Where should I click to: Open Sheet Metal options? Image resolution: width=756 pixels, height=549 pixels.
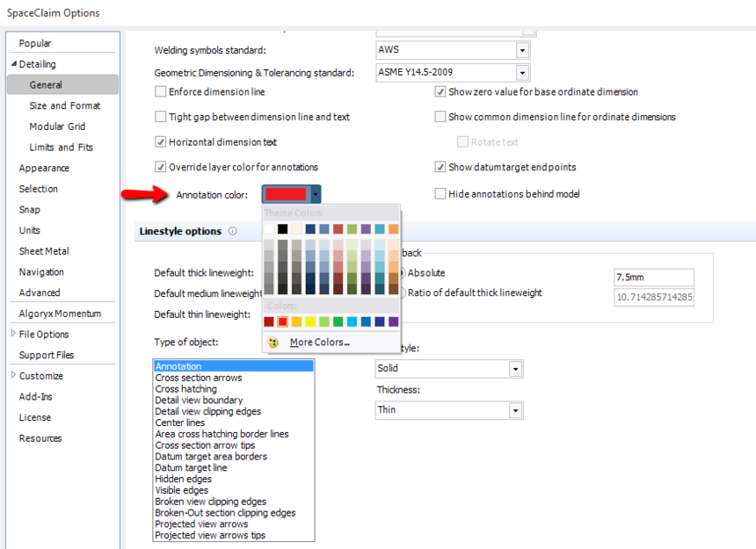pyautogui.click(x=44, y=251)
